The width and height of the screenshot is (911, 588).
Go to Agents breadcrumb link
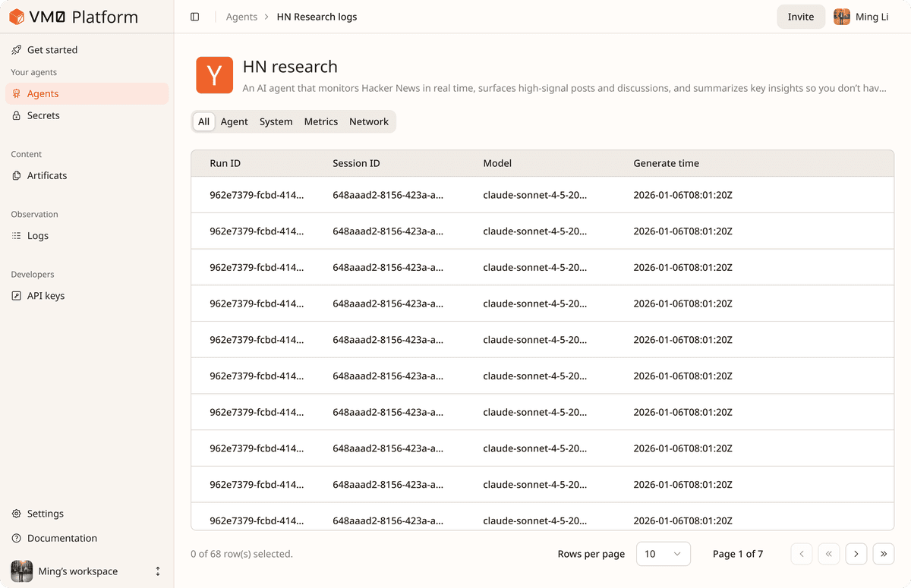[x=241, y=17]
